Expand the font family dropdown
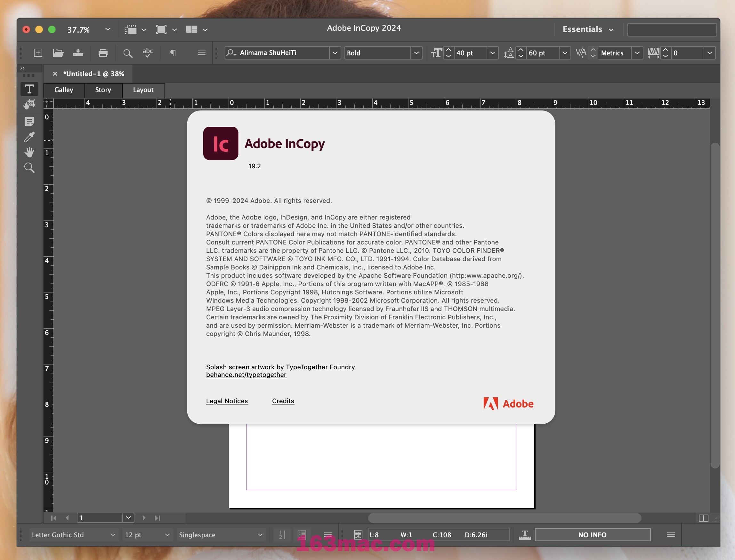 click(x=334, y=53)
